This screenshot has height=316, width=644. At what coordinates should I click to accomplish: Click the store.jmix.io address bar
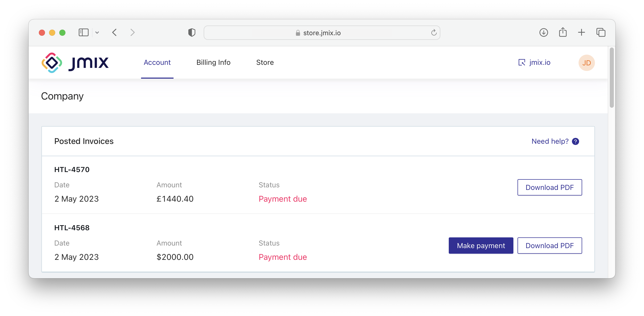pyautogui.click(x=322, y=33)
